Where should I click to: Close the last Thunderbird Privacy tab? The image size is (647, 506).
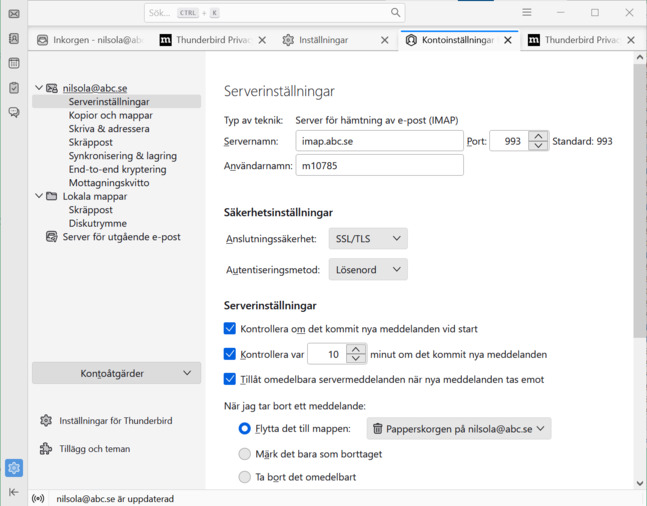631,40
